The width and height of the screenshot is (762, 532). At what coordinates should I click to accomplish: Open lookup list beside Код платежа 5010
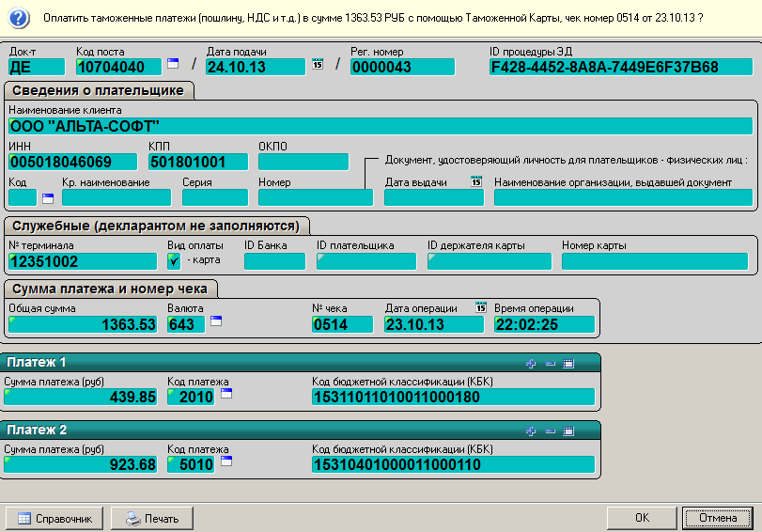tap(225, 462)
